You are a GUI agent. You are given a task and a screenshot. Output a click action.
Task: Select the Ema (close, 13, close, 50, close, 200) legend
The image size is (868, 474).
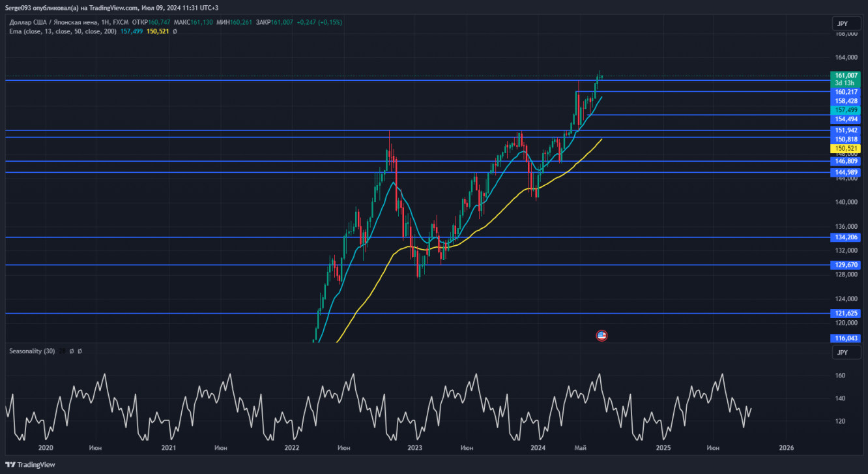[63, 31]
